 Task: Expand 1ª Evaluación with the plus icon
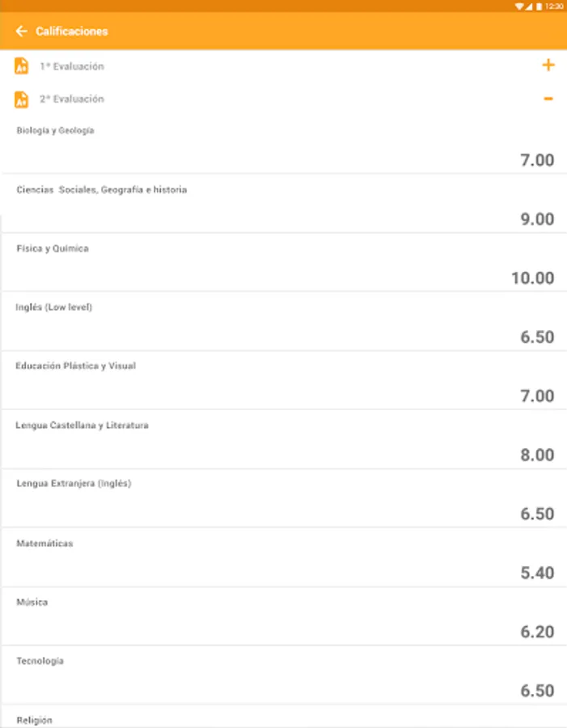click(548, 66)
